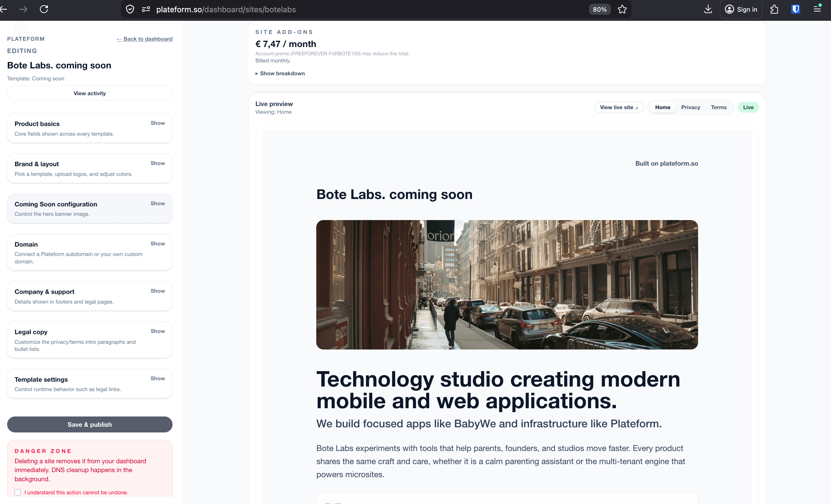Open View live site link
The height and width of the screenshot is (504, 831).
click(x=619, y=107)
